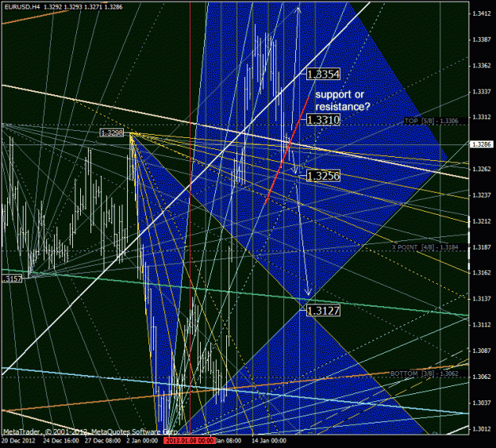Click the 1.3237 price scale value

coord(482,195)
